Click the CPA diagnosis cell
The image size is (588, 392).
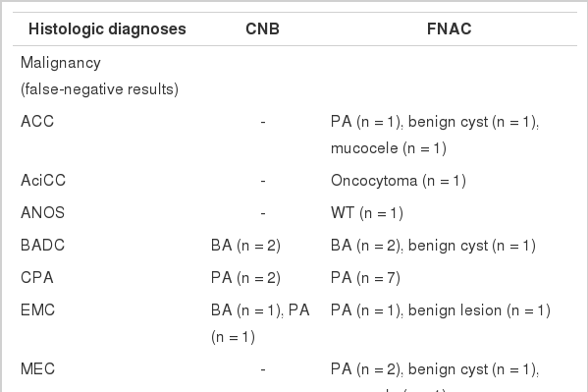coord(36,278)
